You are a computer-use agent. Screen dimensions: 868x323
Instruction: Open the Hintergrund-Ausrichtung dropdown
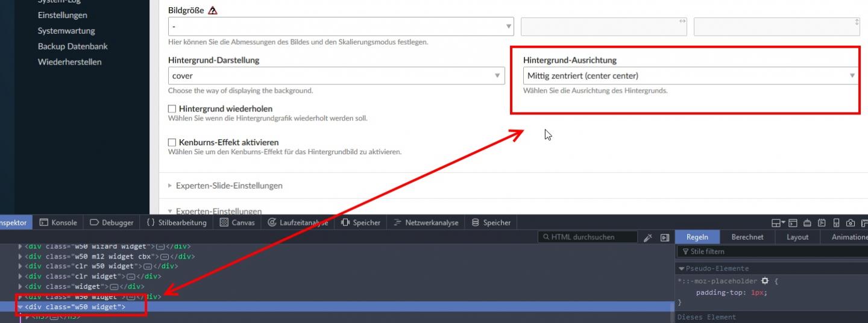(691, 75)
